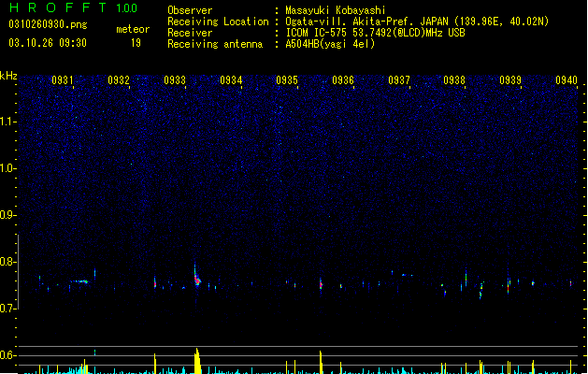This screenshot has width=588, height=374.
Task: Click the date stamp 03.10.26 09:30
Action: point(48,43)
